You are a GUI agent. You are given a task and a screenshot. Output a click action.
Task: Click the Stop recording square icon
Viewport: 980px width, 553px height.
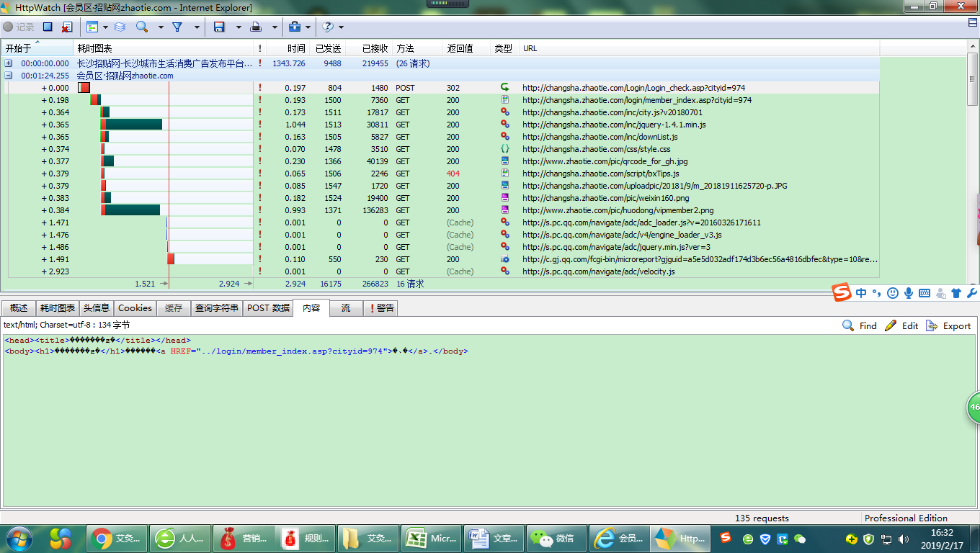[x=48, y=27]
